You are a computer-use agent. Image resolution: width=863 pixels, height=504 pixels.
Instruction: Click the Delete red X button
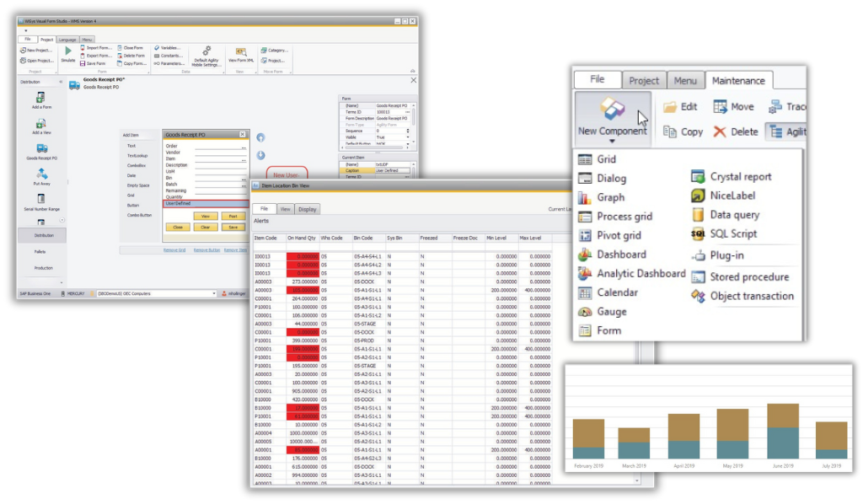(x=735, y=131)
